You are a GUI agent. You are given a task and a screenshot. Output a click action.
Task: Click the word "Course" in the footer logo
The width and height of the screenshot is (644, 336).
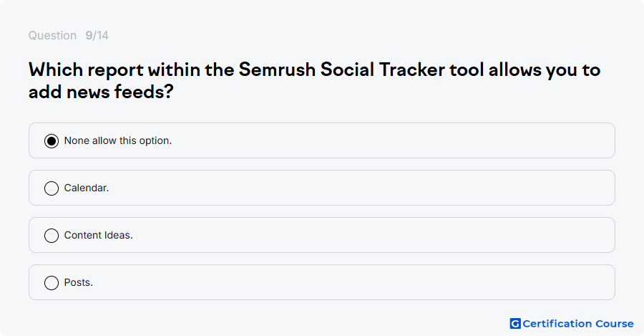click(x=615, y=324)
